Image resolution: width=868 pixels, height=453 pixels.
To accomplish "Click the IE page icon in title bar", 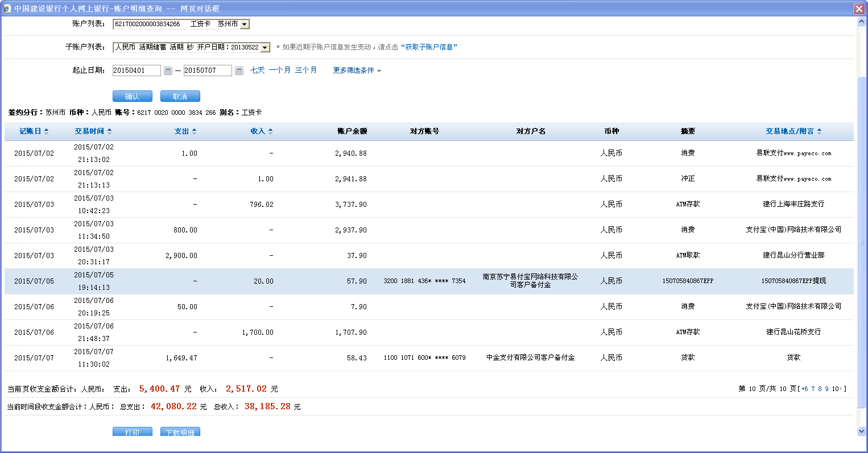I will [7, 9].
